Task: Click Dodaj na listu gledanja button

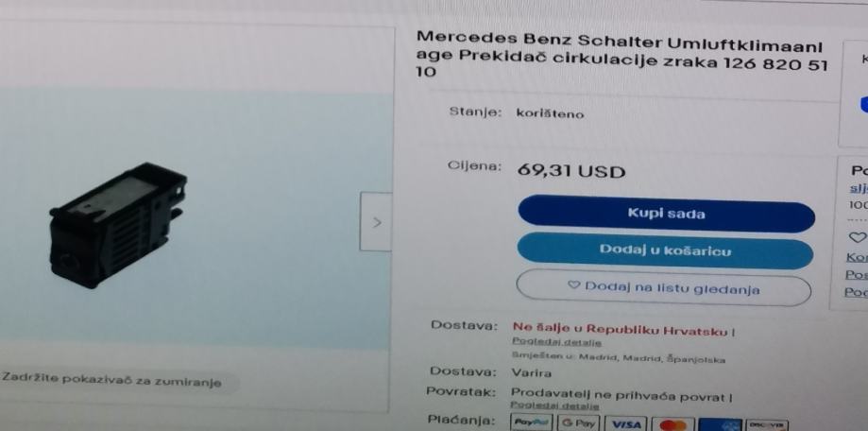Action: tap(664, 287)
